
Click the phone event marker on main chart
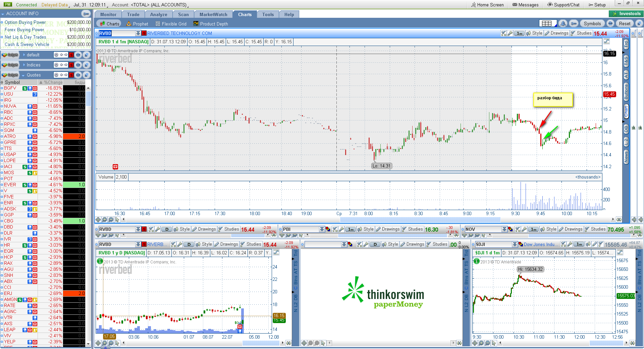115,166
